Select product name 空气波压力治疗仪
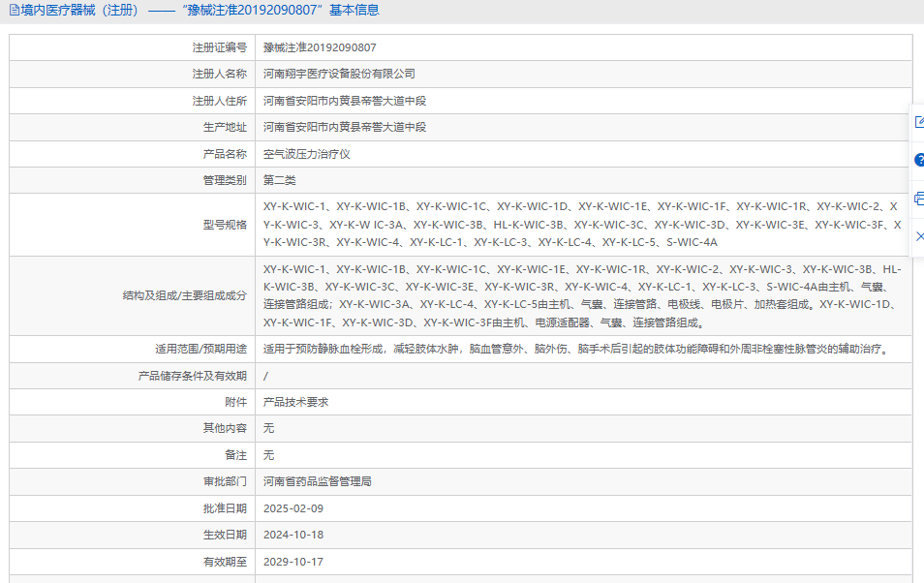924x583 pixels. [x=306, y=154]
